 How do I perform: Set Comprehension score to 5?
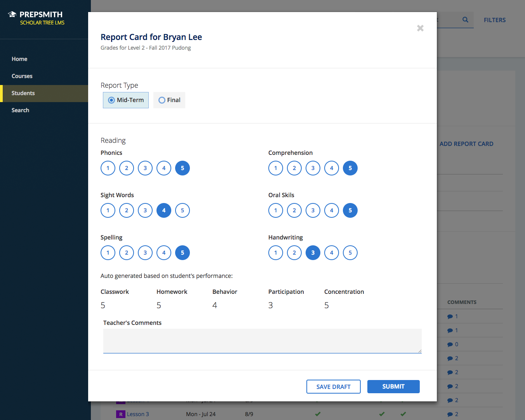click(x=350, y=168)
